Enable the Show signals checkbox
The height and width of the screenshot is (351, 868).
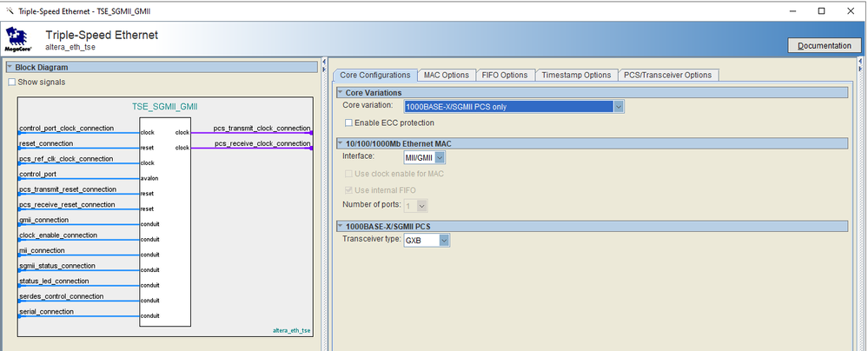(x=12, y=83)
